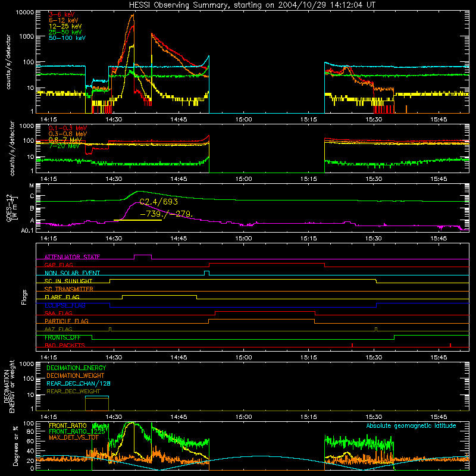The image size is (476, 476).
Task: Click the yellow flare duration bar in GOES panel
Action: pos(137,220)
